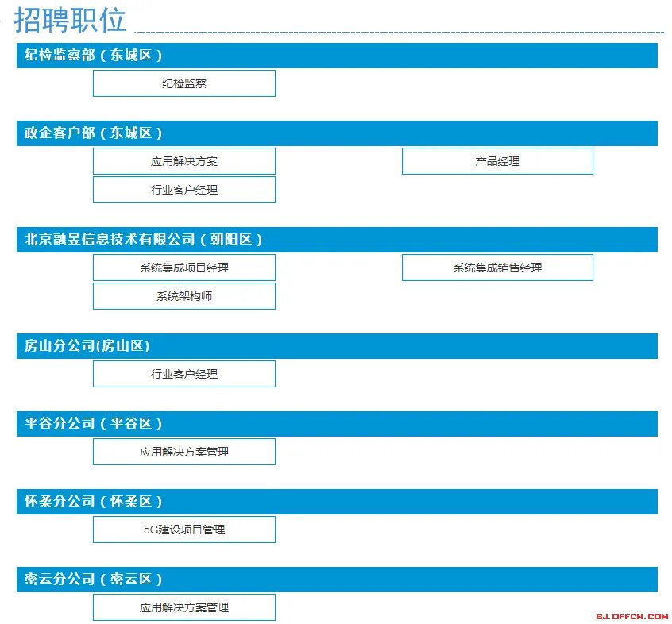
Task: Open the 产品经理 job listing
Action: tap(496, 160)
